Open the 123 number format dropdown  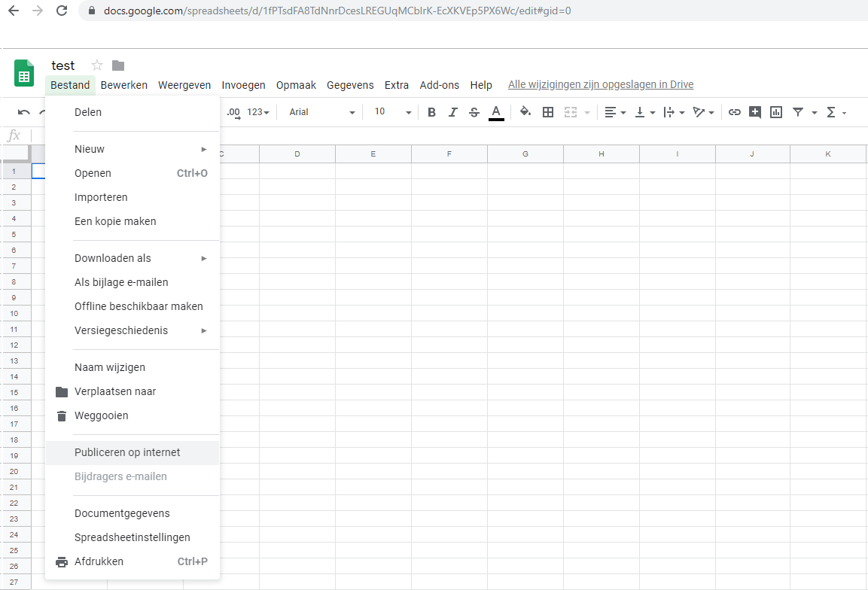(x=251, y=111)
